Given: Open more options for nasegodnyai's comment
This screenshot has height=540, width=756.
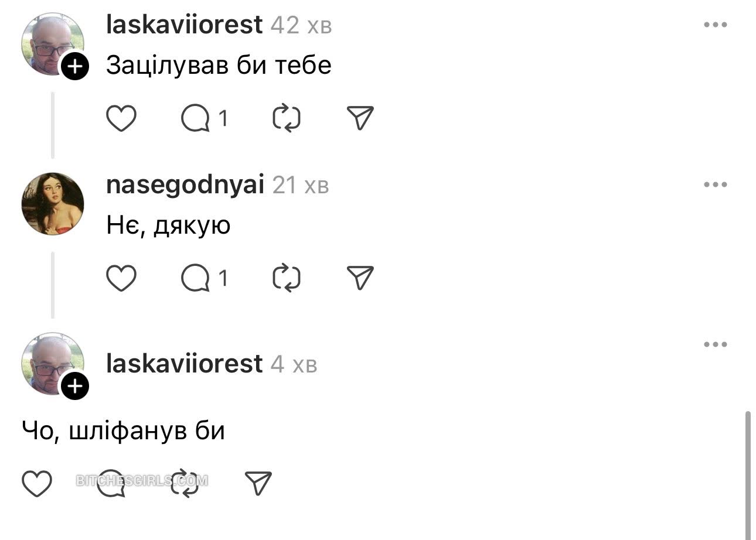Looking at the screenshot, I should click(716, 184).
